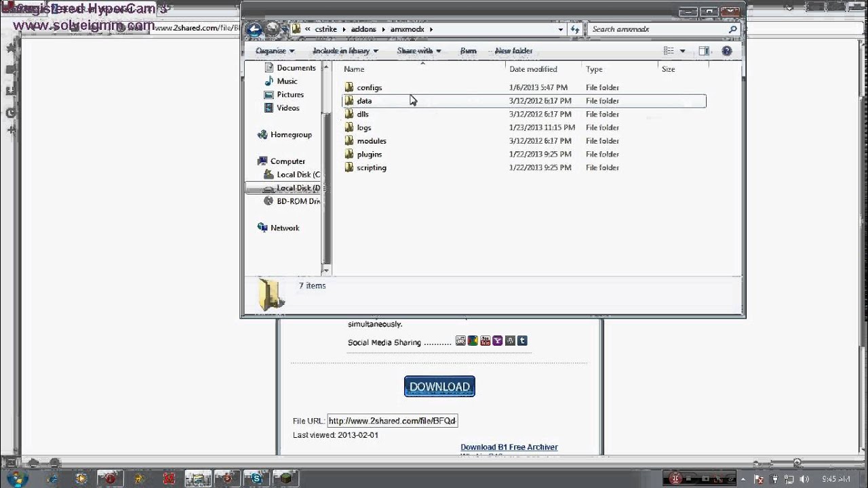Image resolution: width=868 pixels, height=488 pixels.
Task: Click the search magnifier icon
Action: pos(732,29)
